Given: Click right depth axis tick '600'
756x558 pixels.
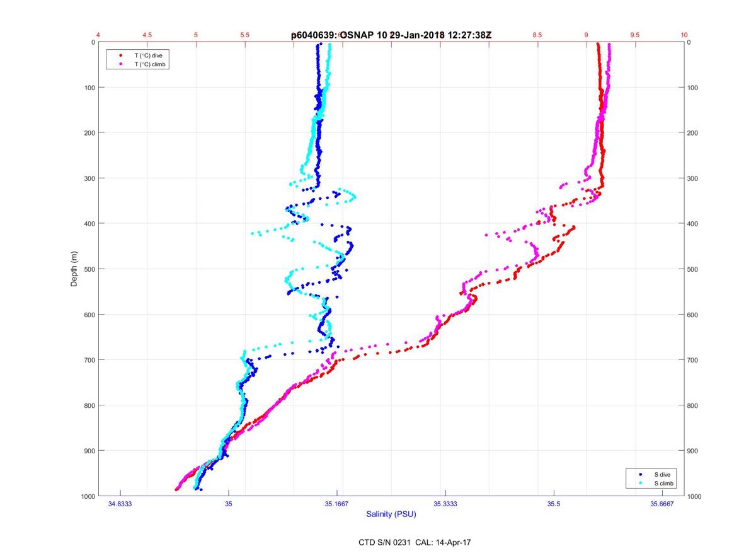Looking at the screenshot, I should [x=694, y=315].
